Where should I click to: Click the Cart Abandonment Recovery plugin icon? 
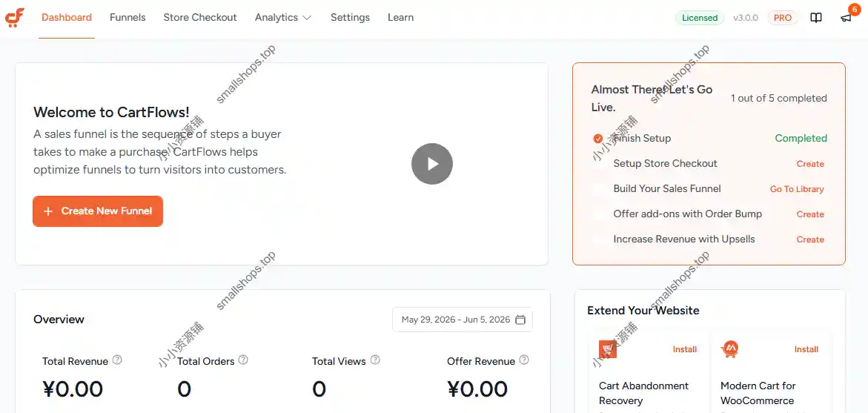pos(607,349)
